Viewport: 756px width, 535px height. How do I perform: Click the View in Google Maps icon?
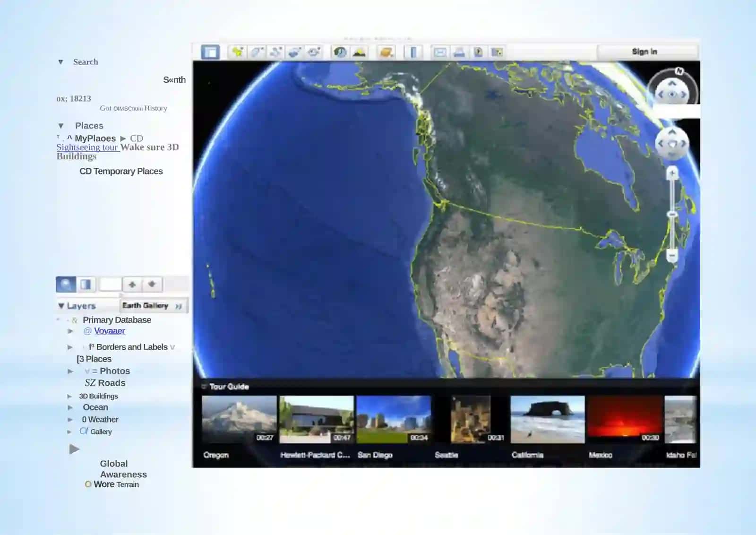pos(497,52)
